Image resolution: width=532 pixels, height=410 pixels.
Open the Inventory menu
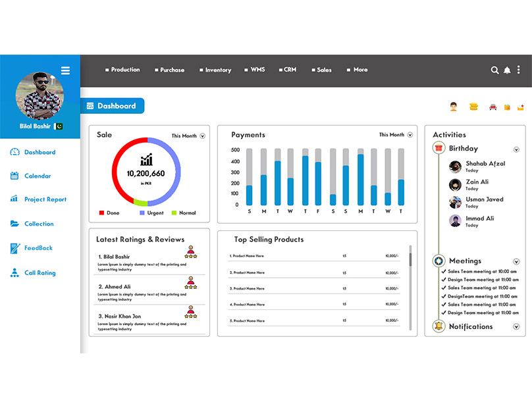point(215,70)
